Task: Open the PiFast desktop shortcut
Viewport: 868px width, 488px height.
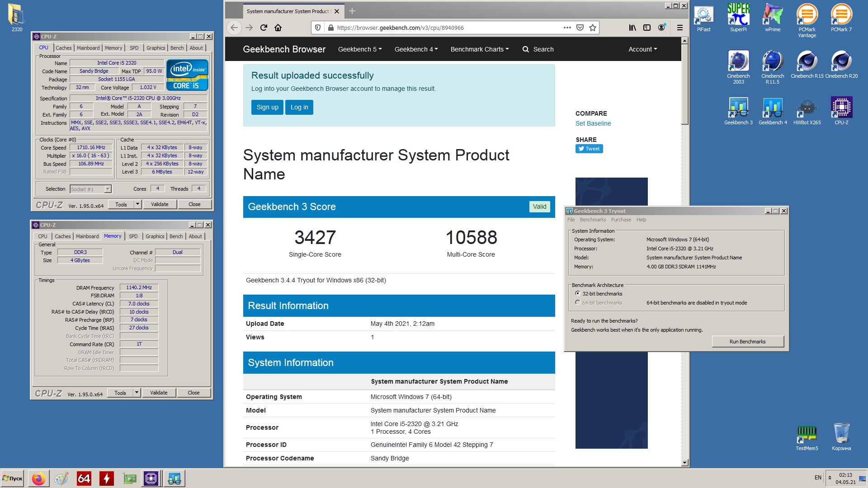Action: tap(703, 18)
